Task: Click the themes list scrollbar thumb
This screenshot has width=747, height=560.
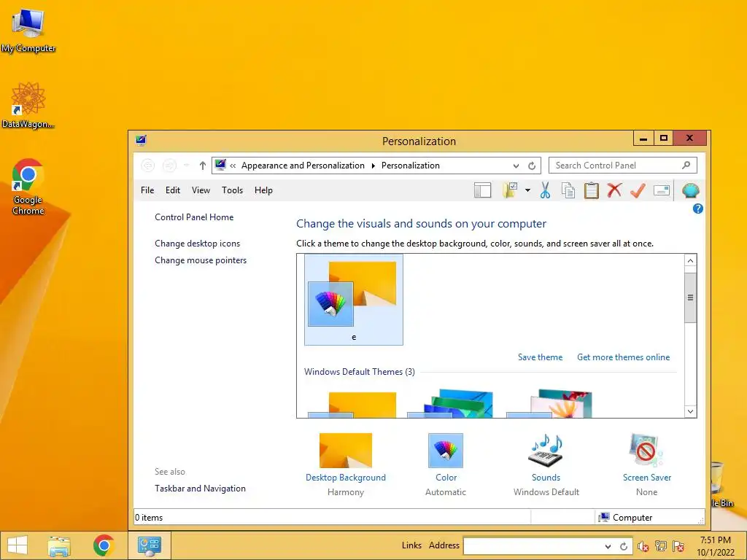Action: pos(690,297)
